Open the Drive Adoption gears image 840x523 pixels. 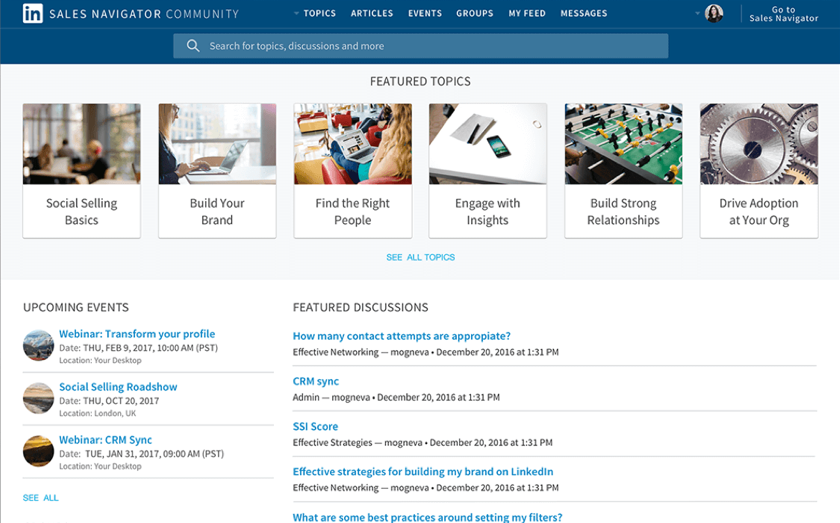click(759, 144)
